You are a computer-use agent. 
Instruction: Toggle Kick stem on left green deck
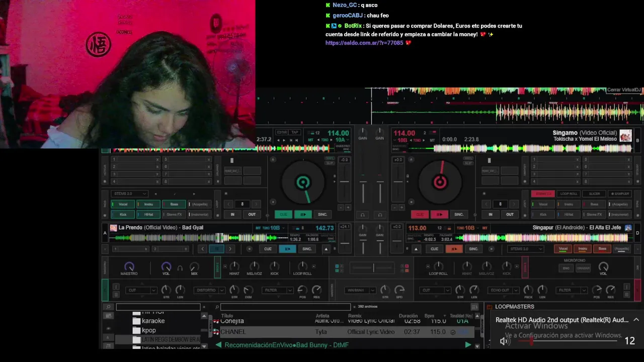pyautogui.click(x=123, y=214)
